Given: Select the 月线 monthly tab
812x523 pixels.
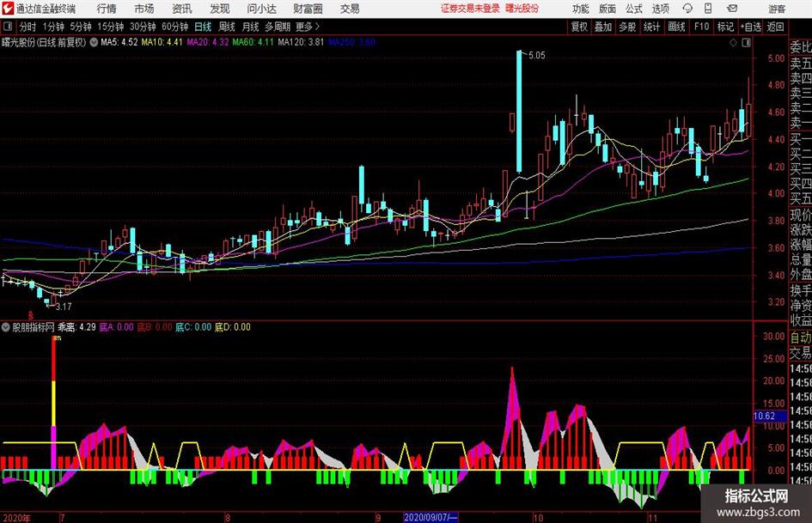Looking at the screenshot, I should [x=250, y=27].
